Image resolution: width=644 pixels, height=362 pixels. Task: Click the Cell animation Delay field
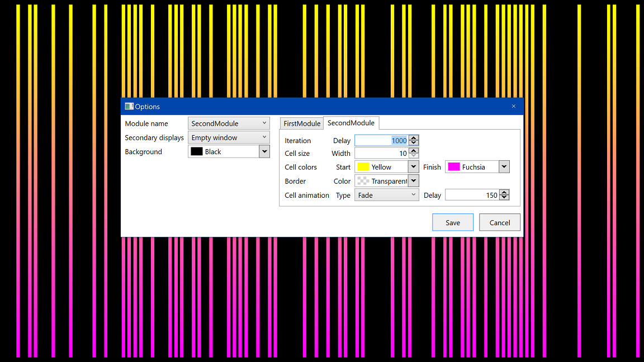click(x=472, y=195)
